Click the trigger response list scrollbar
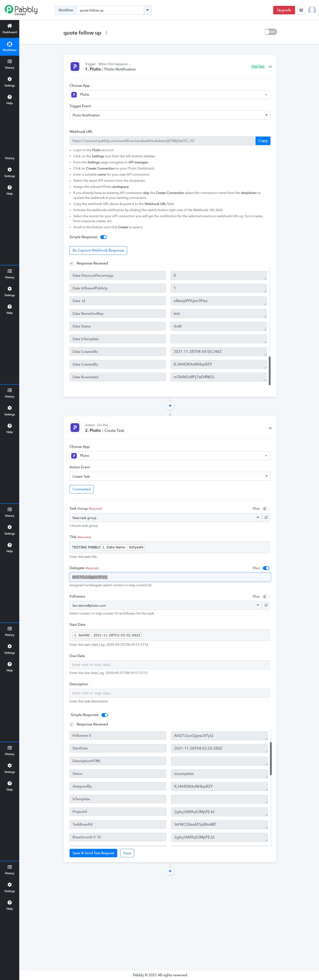This screenshot has height=980, width=319. click(x=270, y=371)
